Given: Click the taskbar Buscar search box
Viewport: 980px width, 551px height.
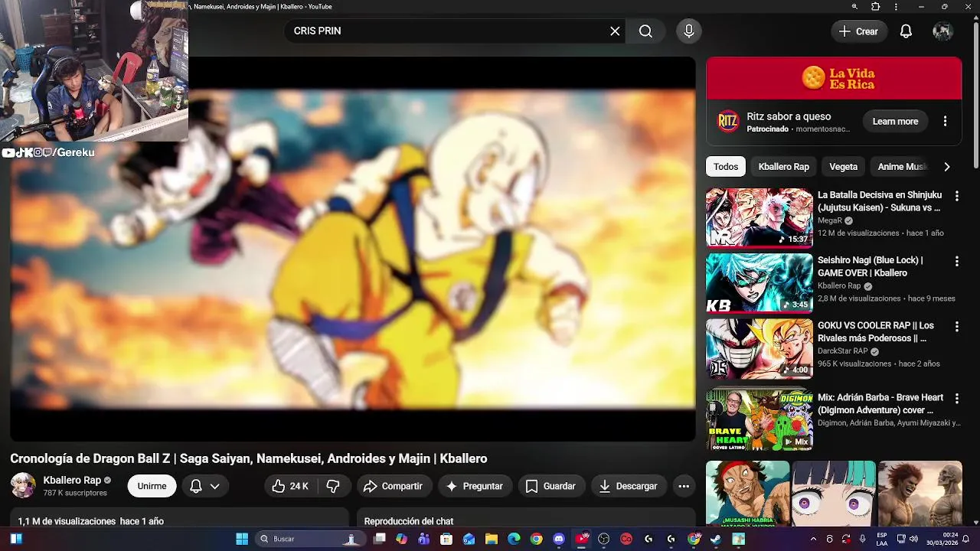Looking at the screenshot, I should [x=310, y=539].
